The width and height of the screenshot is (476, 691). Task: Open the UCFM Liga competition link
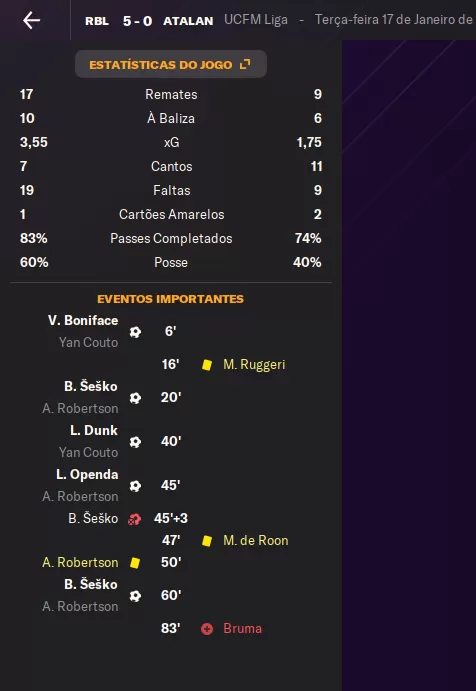coord(256,20)
